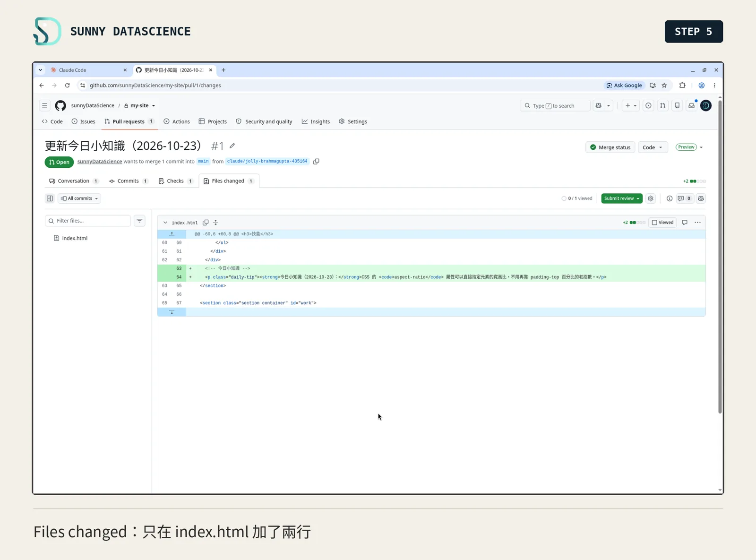Open a new browser tab
Image resolution: width=756 pixels, height=560 pixels.
pyautogui.click(x=223, y=70)
